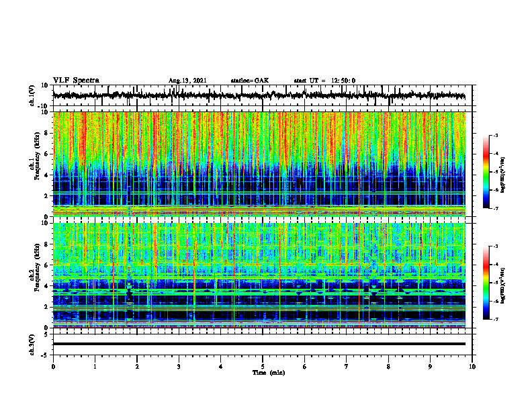Image resolution: width=532 pixels, height=411 pixels.
Task: Click the ch.1(V) waveform trace panel
Action: [262, 95]
